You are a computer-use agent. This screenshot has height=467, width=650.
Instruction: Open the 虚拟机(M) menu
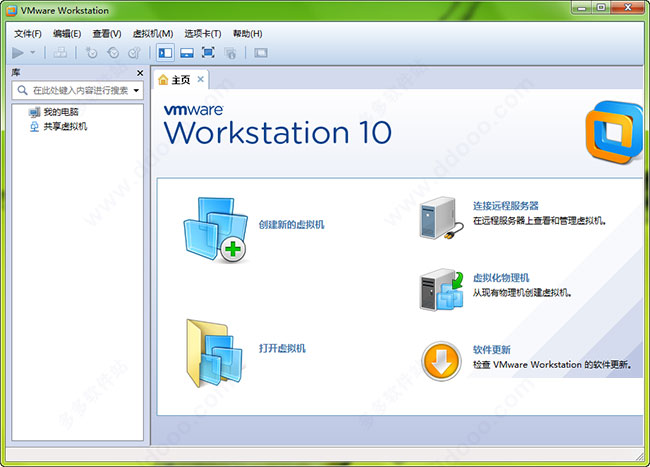[153, 34]
